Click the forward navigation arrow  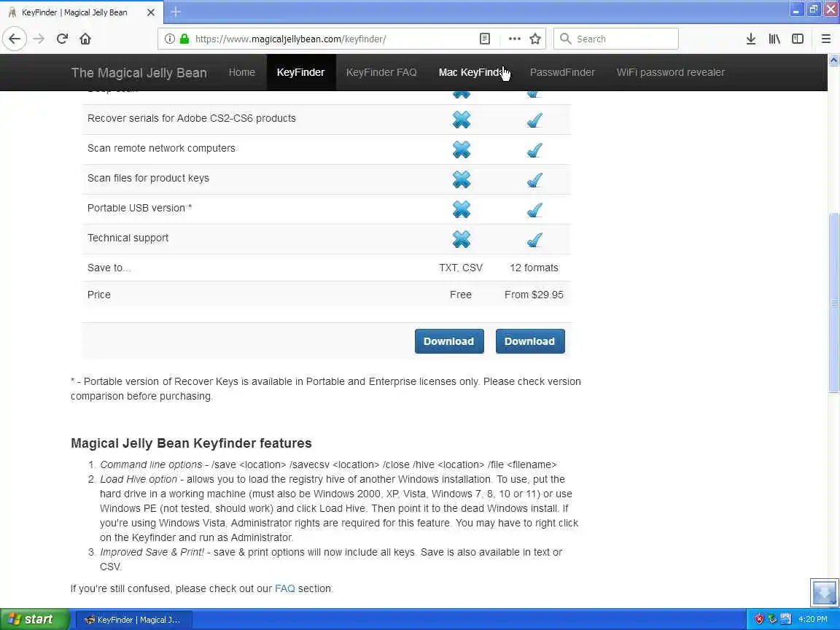39,39
